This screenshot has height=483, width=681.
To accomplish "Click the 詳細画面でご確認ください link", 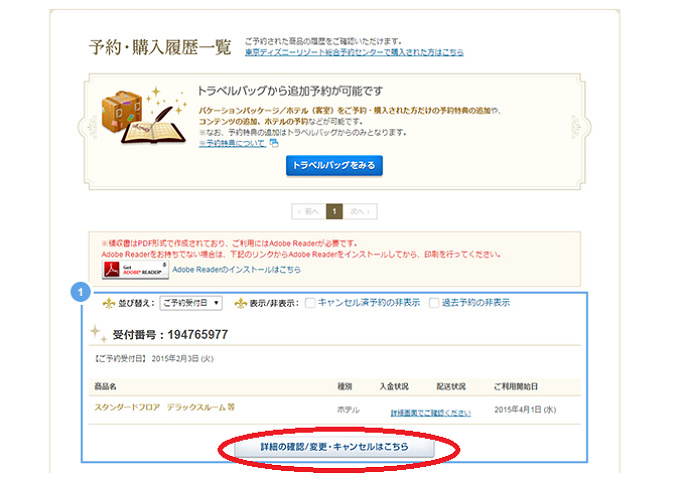I will click(x=430, y=412).
